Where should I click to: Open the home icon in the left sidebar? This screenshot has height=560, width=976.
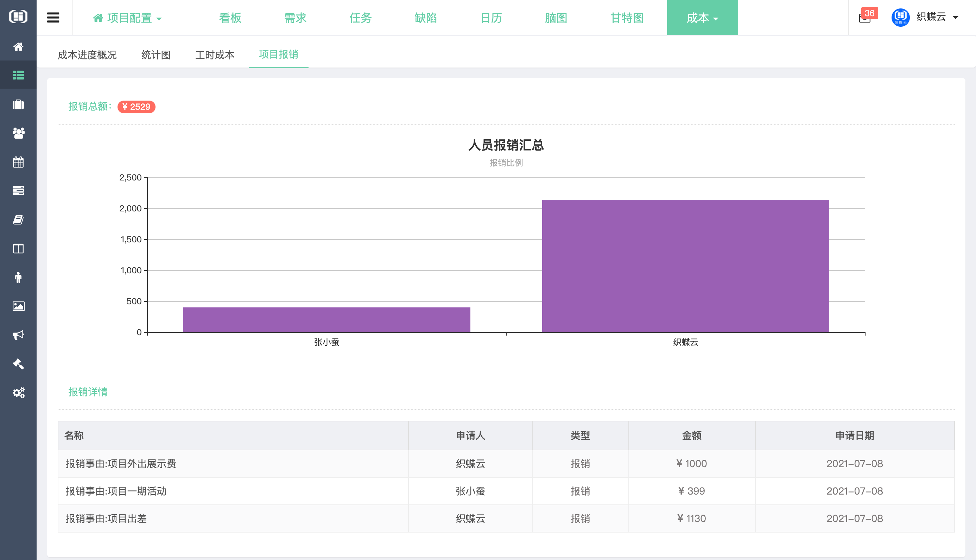(18, 46)
